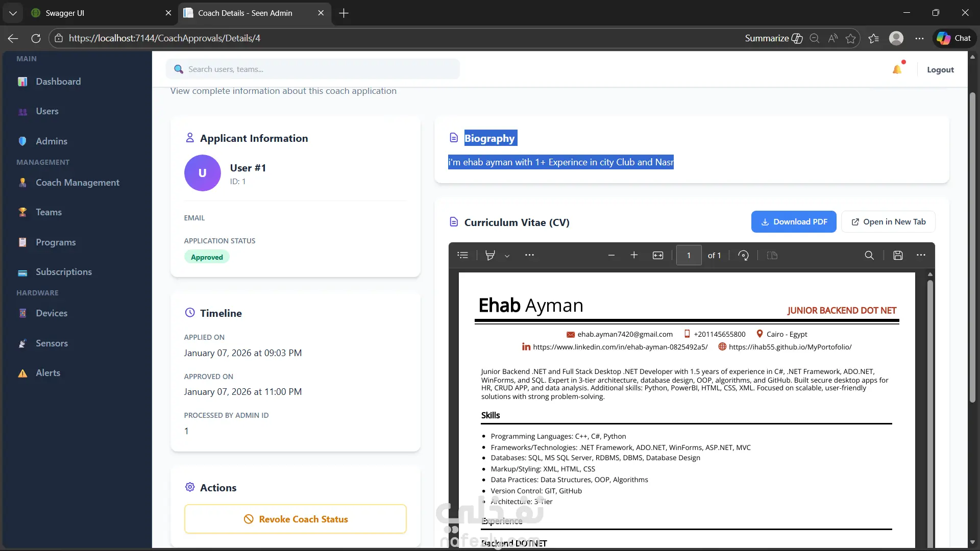980x551 pixels.
Task: Click the notification bell icon
Action: pos(897,69)
